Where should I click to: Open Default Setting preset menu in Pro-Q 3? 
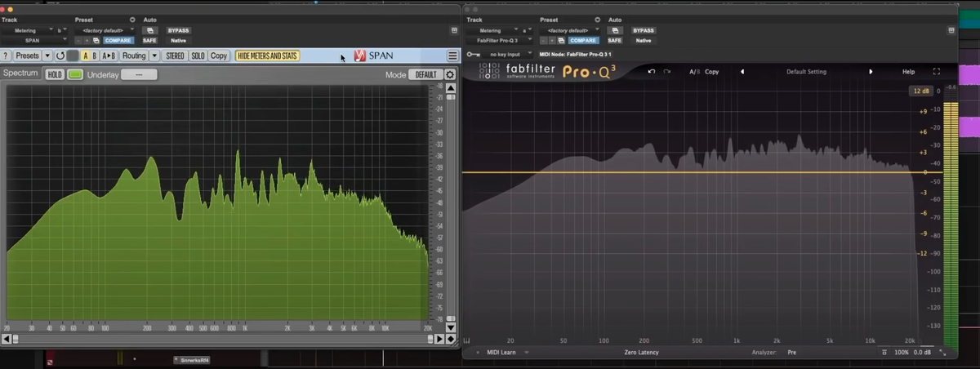[806, 72]
